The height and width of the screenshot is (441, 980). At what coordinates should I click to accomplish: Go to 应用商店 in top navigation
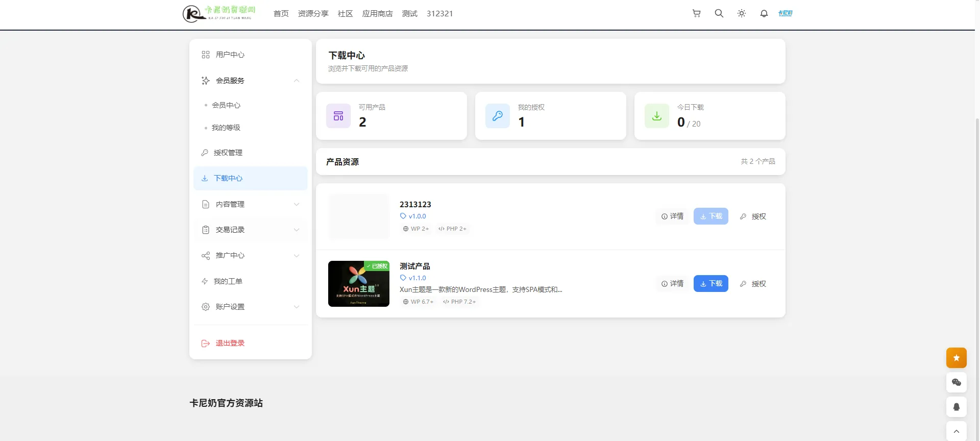pos(377,14)
